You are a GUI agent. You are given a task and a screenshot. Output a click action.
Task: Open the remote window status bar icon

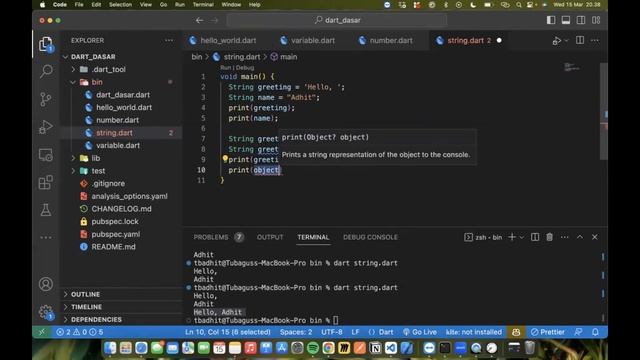[42, 332]
